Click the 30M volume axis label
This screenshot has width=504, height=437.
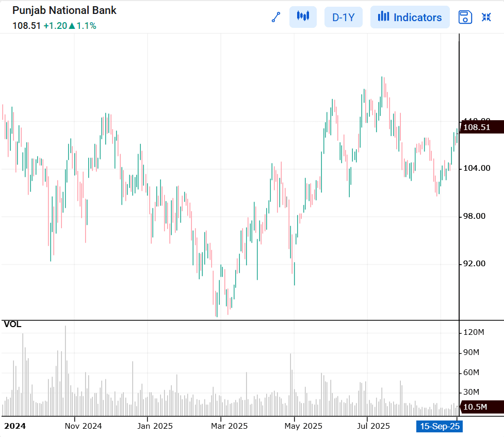[x=471, y=392]
